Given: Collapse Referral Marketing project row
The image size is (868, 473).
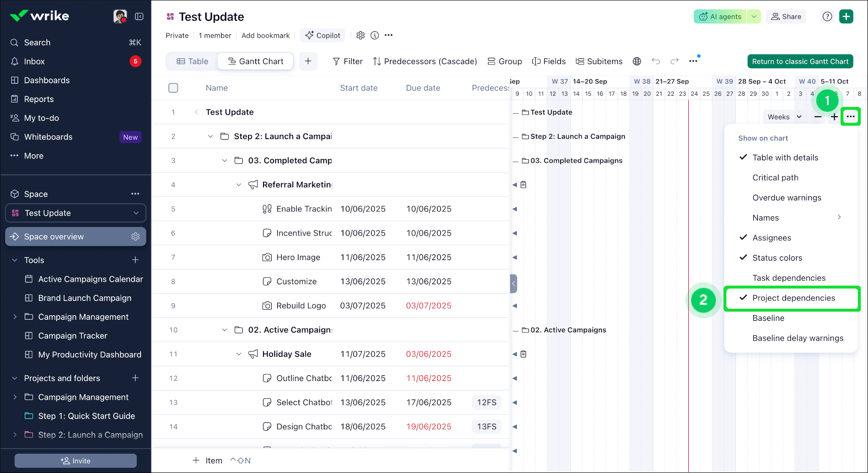Looking at the screenshot, I should pyautogui.click(x=238, y=184).
